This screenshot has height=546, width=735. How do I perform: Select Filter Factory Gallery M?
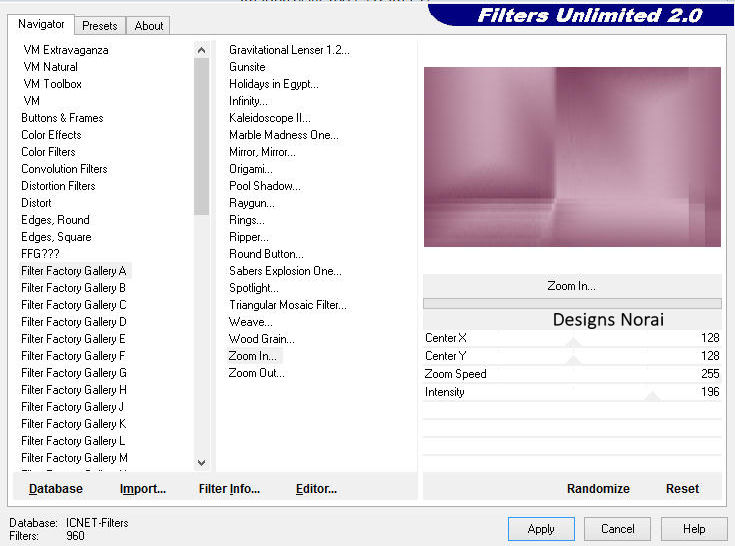[74, 458]
